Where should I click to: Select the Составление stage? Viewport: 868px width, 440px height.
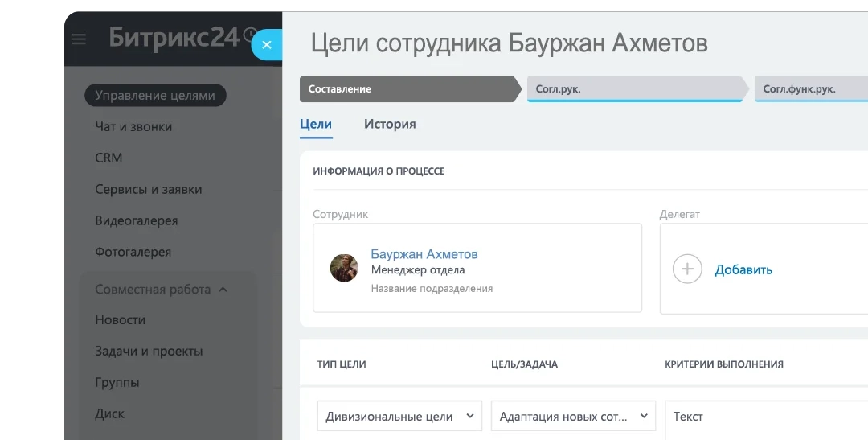click(410, 89)
